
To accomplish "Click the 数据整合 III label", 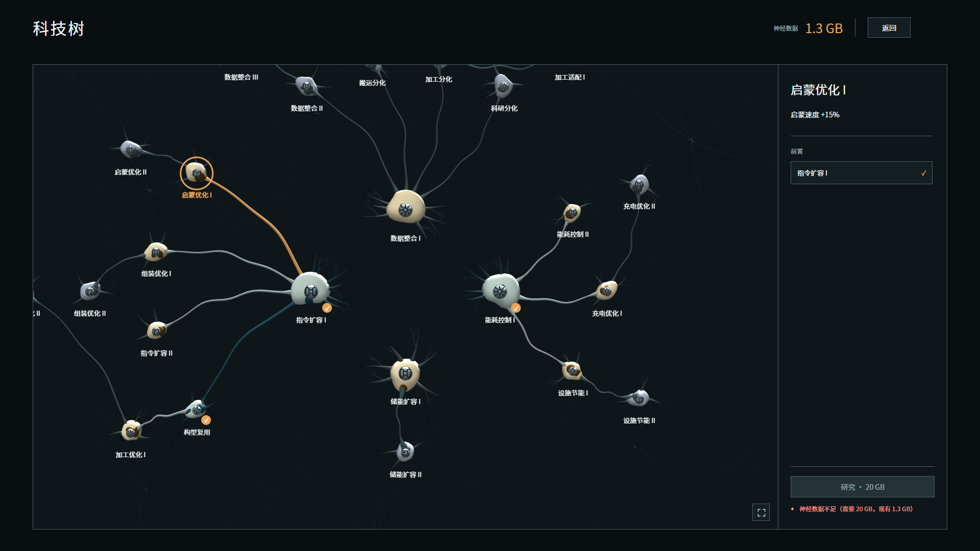I will (x=241, y=77).
